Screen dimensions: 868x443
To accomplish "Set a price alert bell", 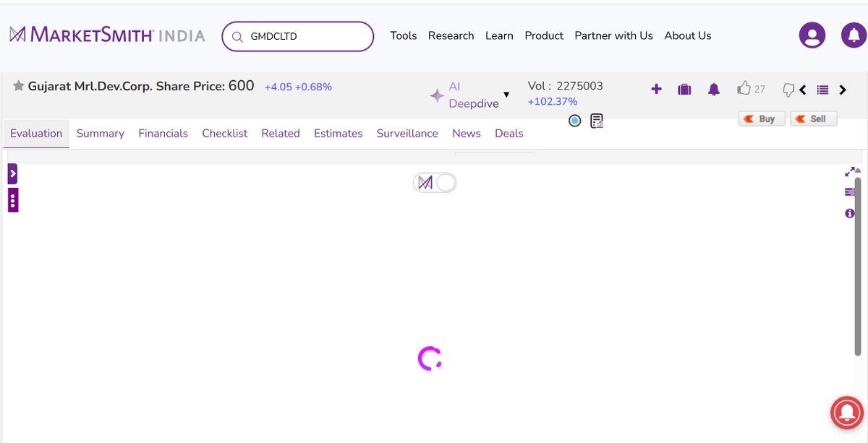I will click(714, 90).
